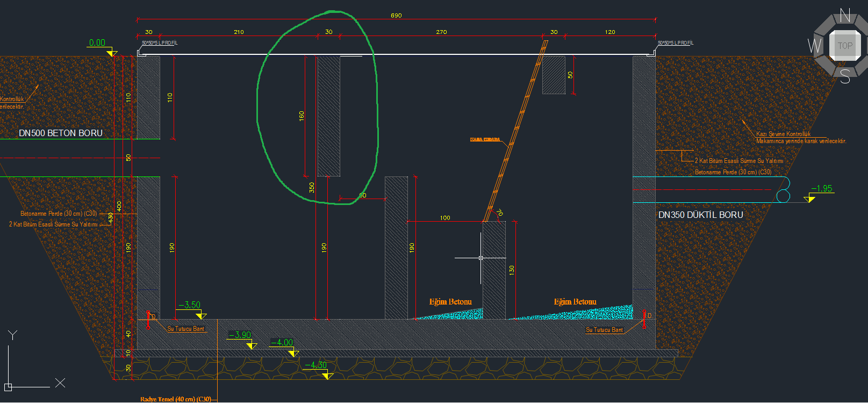Viewport: 868px width, 403px height.
Task: Click the "-4.30" elevation text
Action: [315, 365]
